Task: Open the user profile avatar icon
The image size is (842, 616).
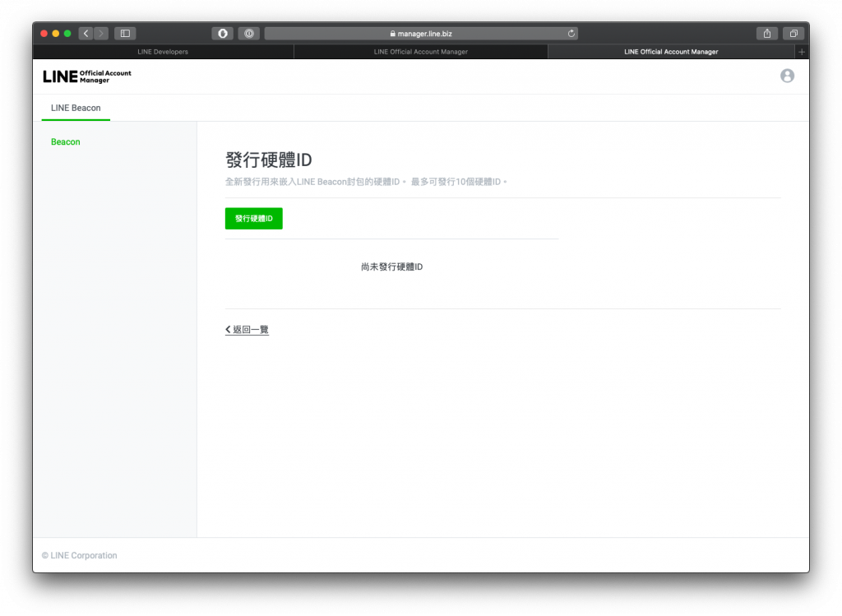Action: tap(787, 76)
